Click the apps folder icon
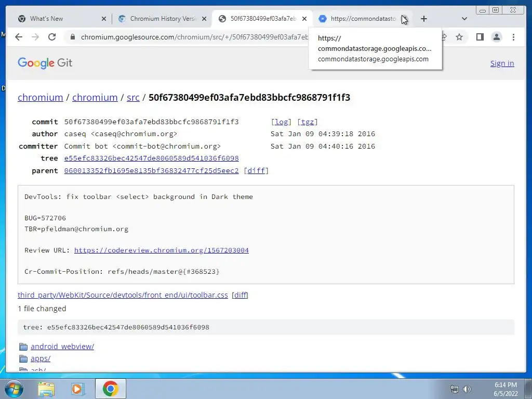 point(23,358)
